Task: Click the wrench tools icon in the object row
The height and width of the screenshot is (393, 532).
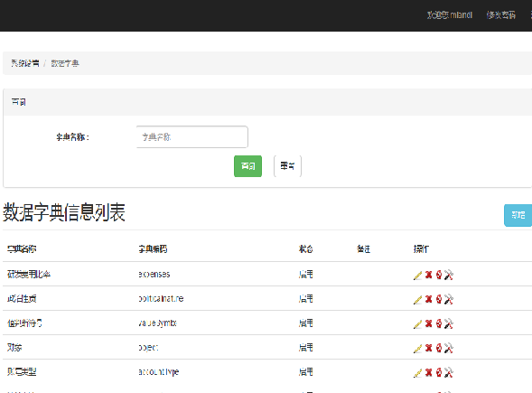Action: (449, 348)
